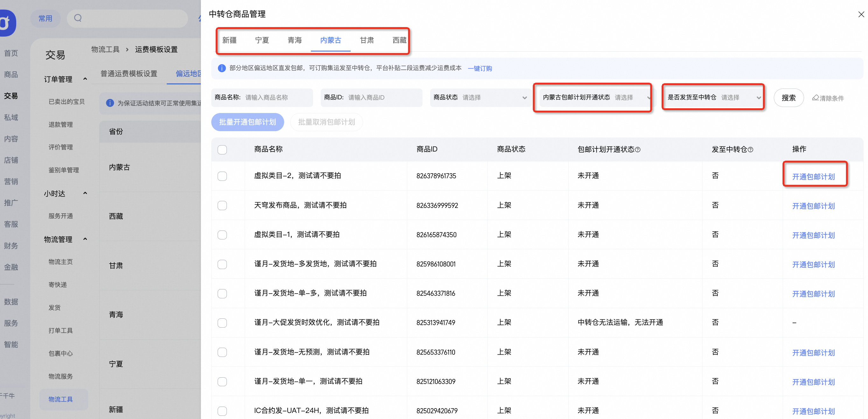Open 物流工具 in sidebar
868x419 pixels.
pos(64,399)
